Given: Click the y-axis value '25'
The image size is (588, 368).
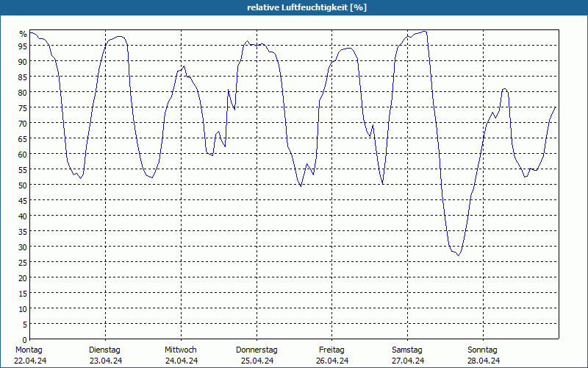Looking at the screenshot, I should point(23,263).
